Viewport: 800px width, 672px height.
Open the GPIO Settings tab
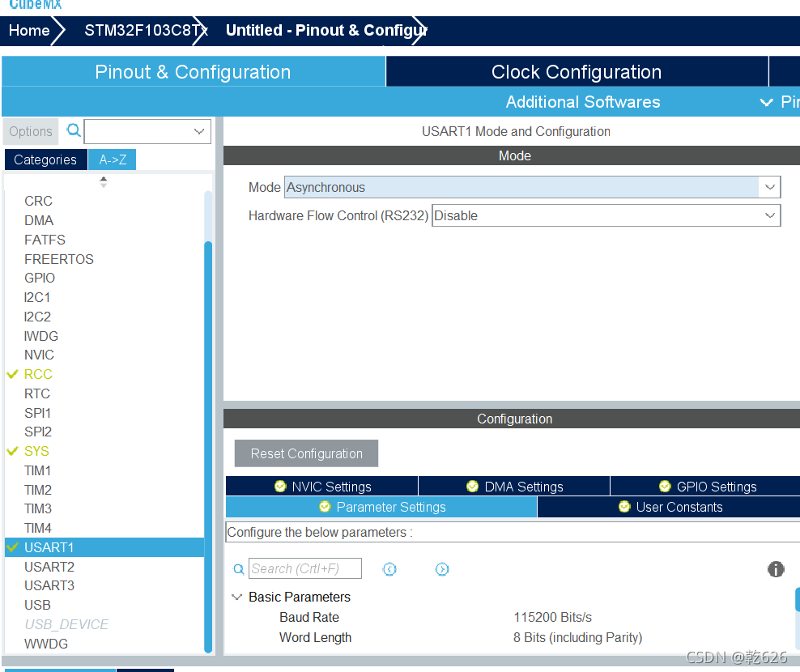(706, 487)
